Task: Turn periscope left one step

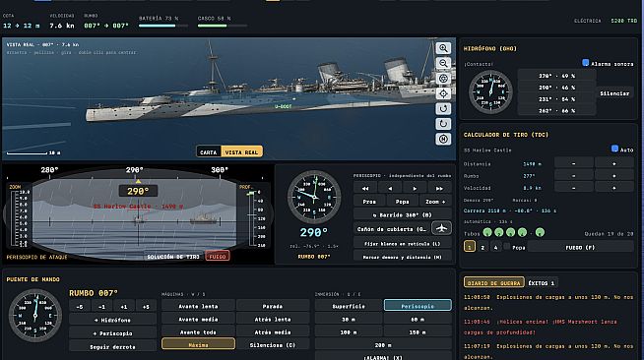Action: tap(390, 188)
